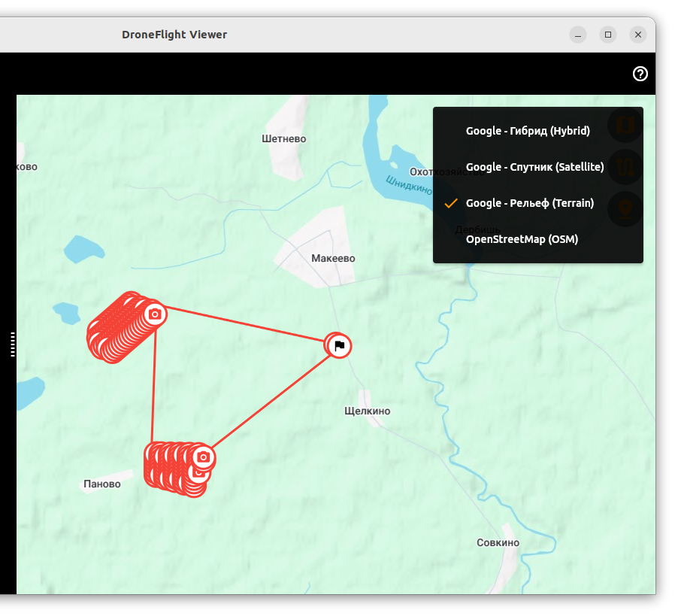Viewport: 675px width, 616px height.
Task: Click the orange checkmark beside Terrain
Action: (451, 203)
